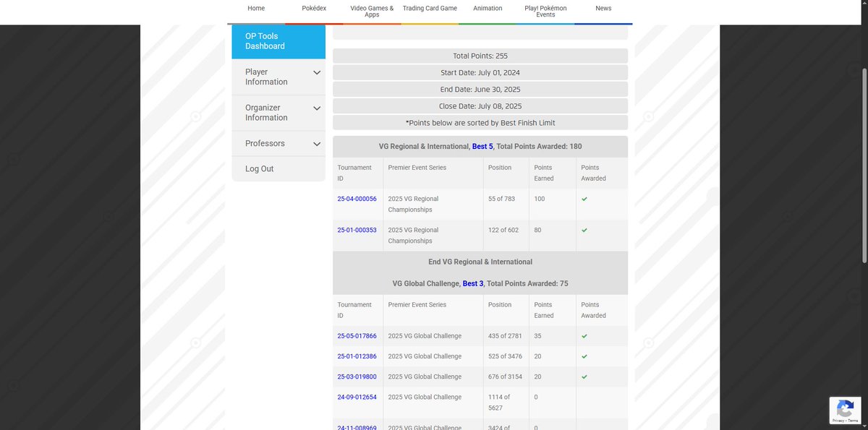Click Total Points: 255 text
The height and width of the screenshot is (430, 868).
click(x=480, y=56)
